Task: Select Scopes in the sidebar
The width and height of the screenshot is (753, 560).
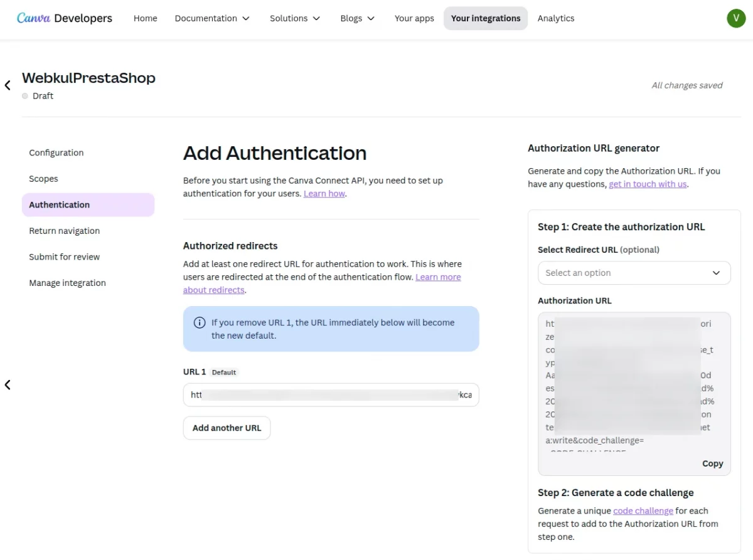Action: [88, 179]
